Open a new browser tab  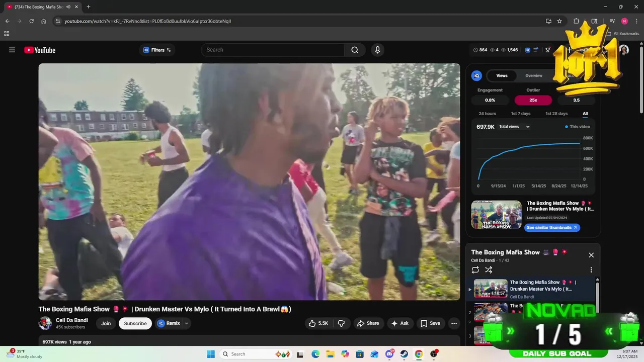point(89,7)
